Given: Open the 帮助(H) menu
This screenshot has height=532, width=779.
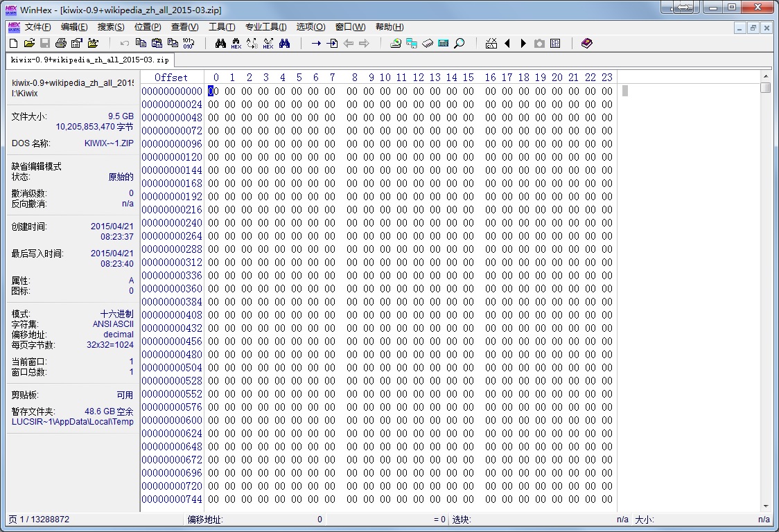Looking at the screenshot, I should point(389,27).
